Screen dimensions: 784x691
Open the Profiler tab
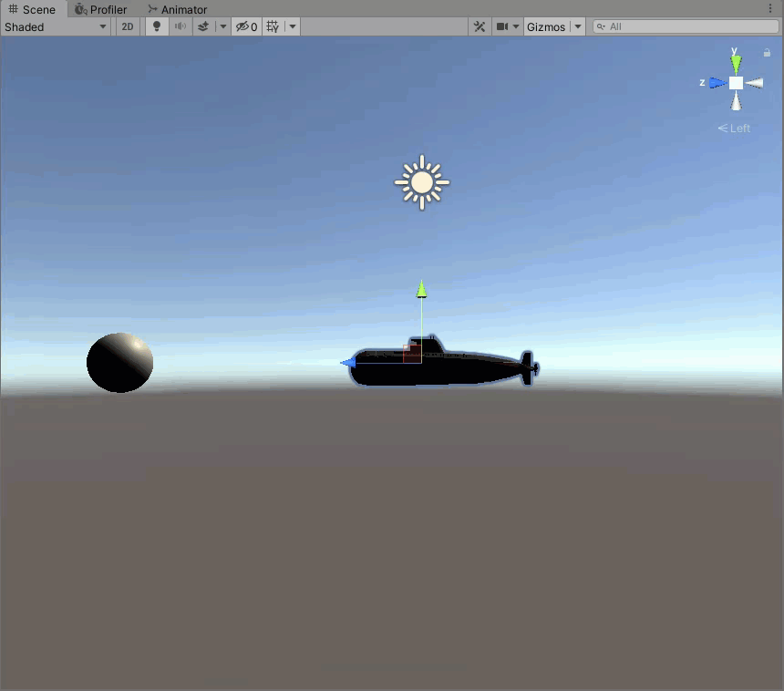pyautogui.click(x=100, y=9)
